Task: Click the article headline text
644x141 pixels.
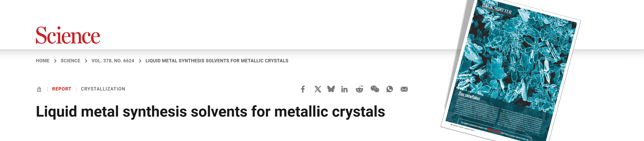Action: pyautogui.click(x=211, y=111)
